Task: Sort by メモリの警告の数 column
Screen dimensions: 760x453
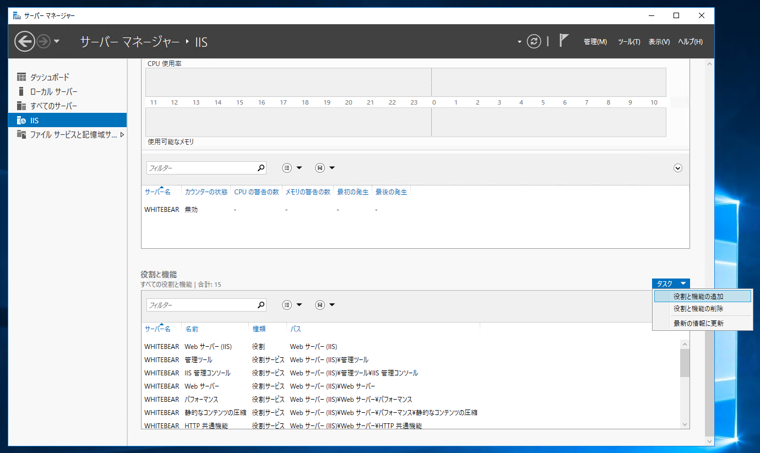Action: 308,192
